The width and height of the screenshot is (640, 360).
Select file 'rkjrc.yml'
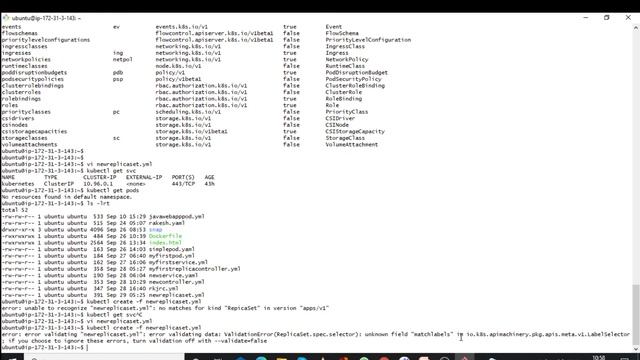(164, 289)
